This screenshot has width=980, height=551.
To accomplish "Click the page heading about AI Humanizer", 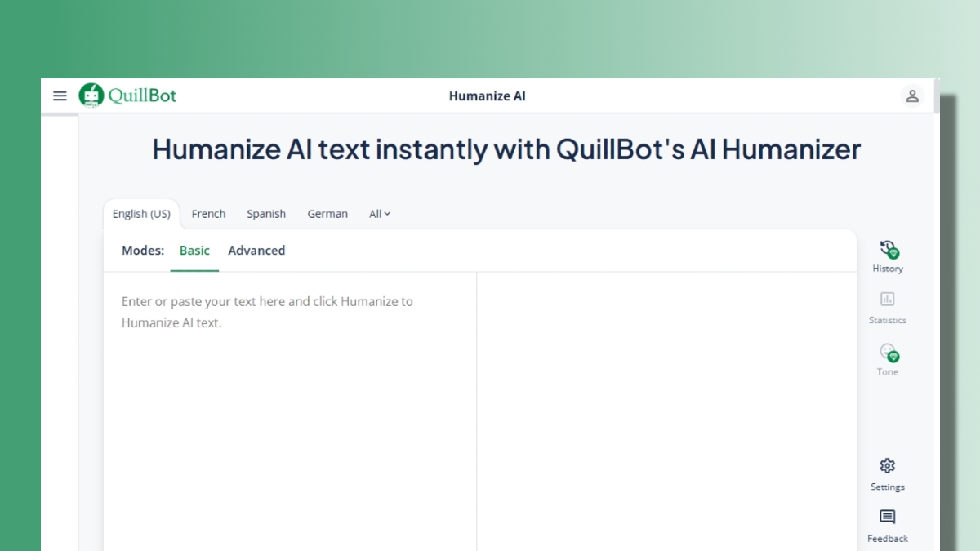I will tap(505, 149).
